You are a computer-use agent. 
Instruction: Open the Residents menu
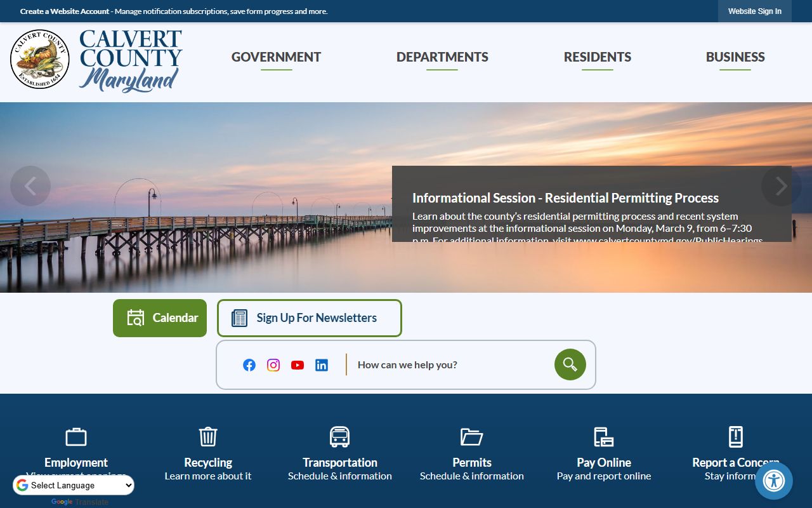click(x=598, y=57)
